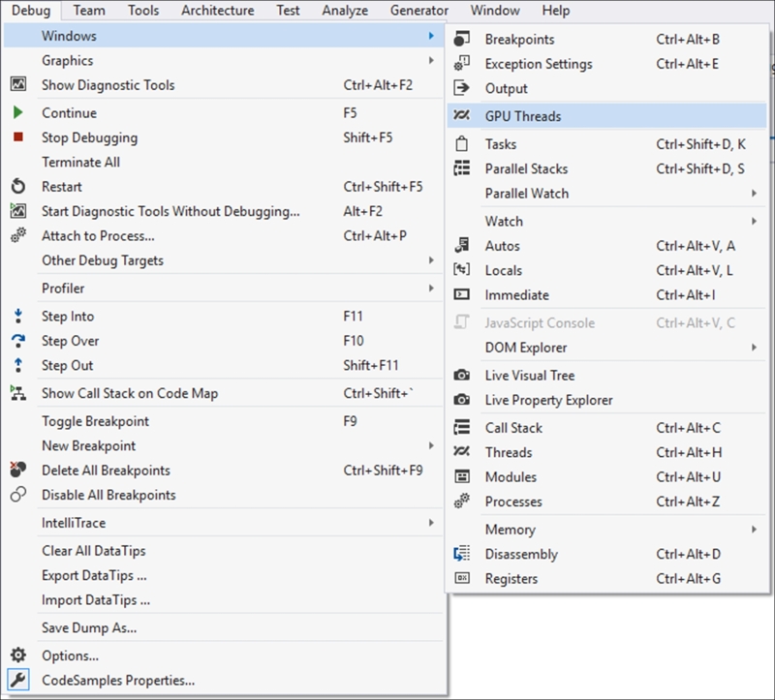Open the Architecture menu
The width and height of the screenshot is (775, 700).
[217, 11]
